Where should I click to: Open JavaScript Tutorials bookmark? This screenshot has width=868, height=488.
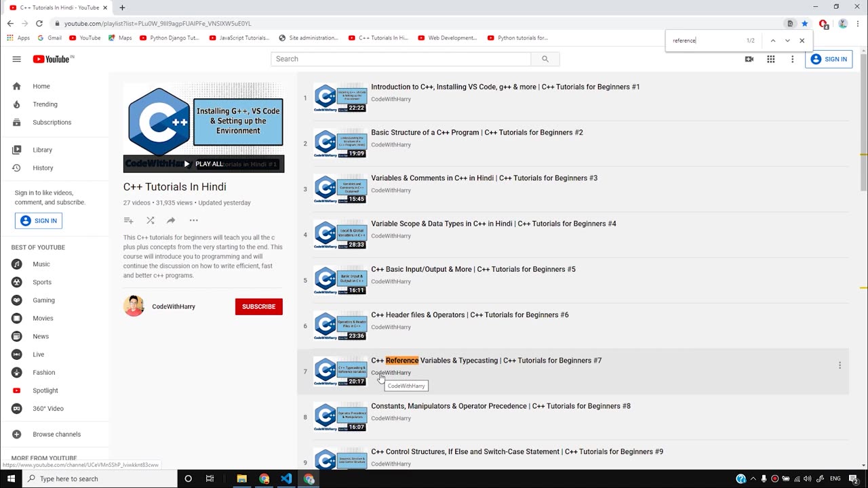click(239, 38)
